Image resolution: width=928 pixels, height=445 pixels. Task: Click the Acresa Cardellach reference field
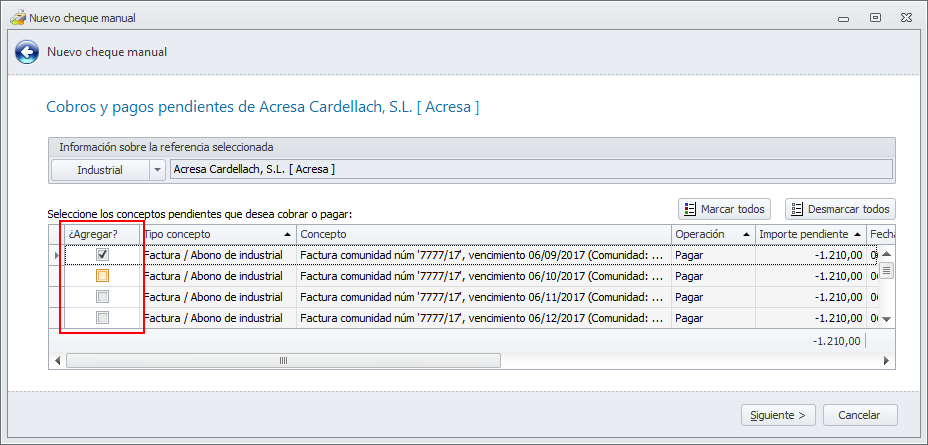[x=530, y=170]
